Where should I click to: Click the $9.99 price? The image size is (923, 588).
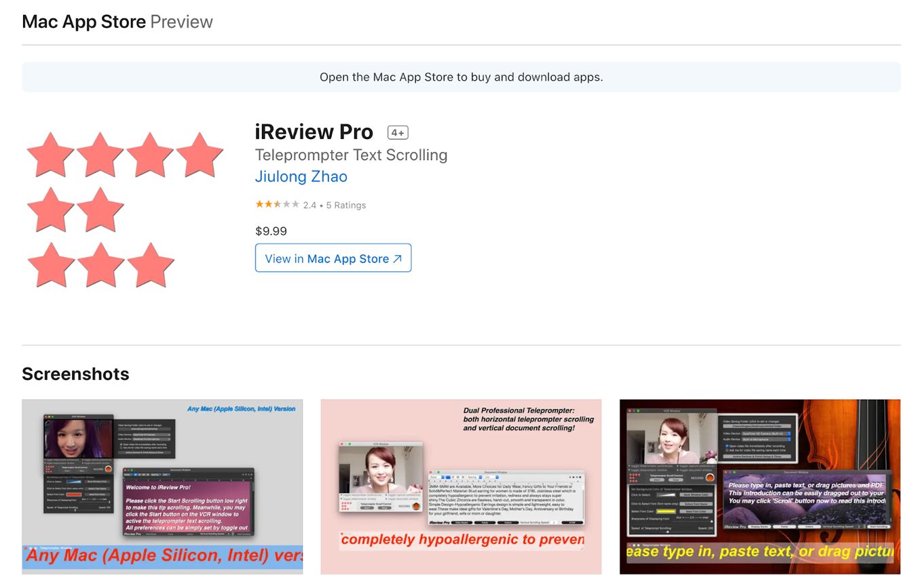[x=271, y=231]
